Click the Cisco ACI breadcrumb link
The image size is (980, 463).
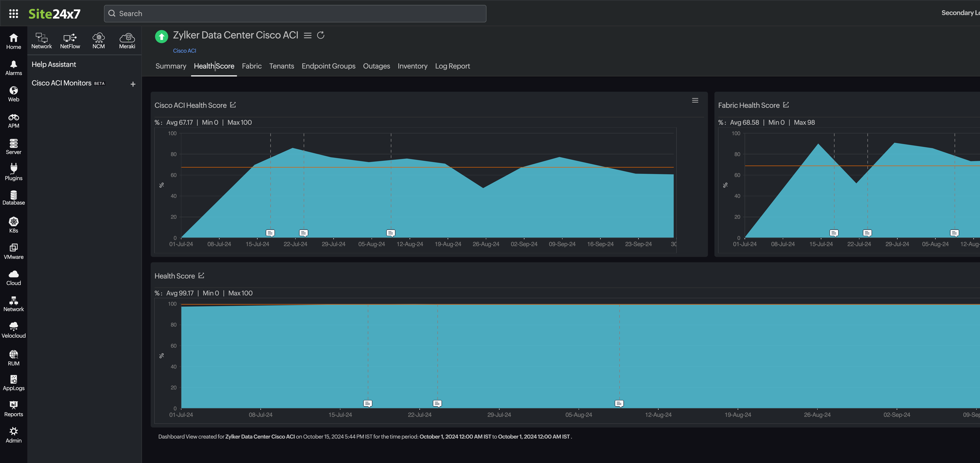(x=185, y=50)
